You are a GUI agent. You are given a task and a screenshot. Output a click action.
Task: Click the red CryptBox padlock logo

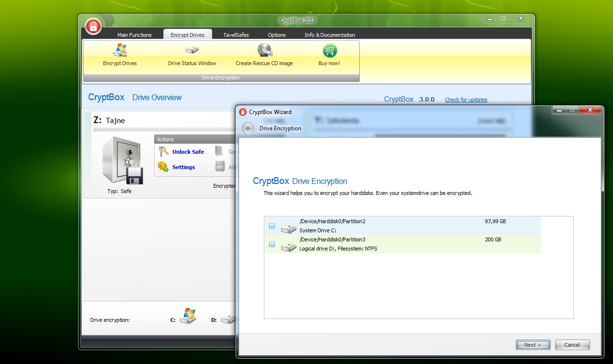pyautogui.click(x=93, y=26)
